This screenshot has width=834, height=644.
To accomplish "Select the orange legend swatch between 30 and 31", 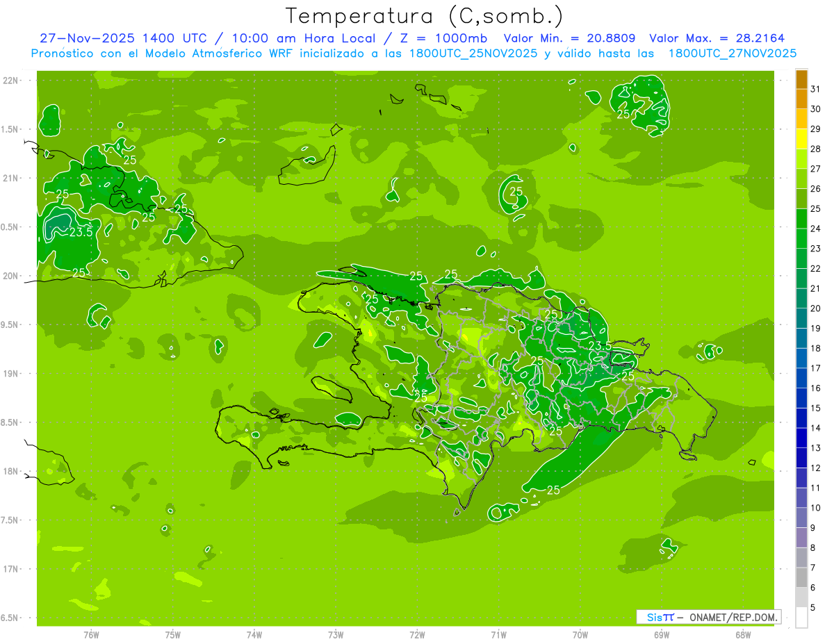I will 801,99.
